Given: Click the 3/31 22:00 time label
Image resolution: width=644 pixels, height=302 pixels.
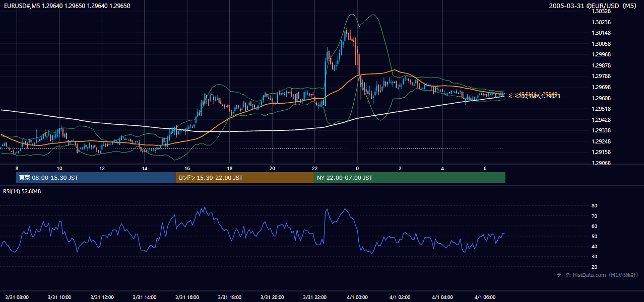Looking at the screenshot, I should tap(315, 297).
